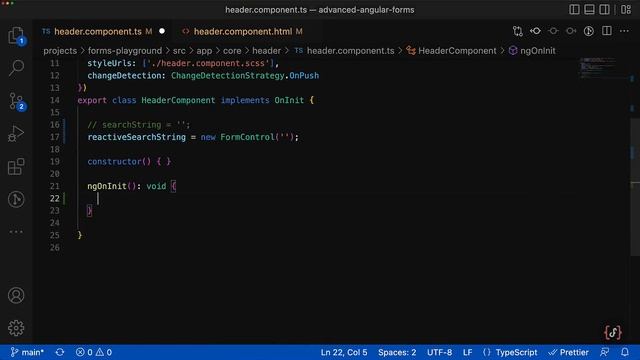Click the middle git commit navigation icon
The image size is (640, 360).
click(x=553, y=31)
